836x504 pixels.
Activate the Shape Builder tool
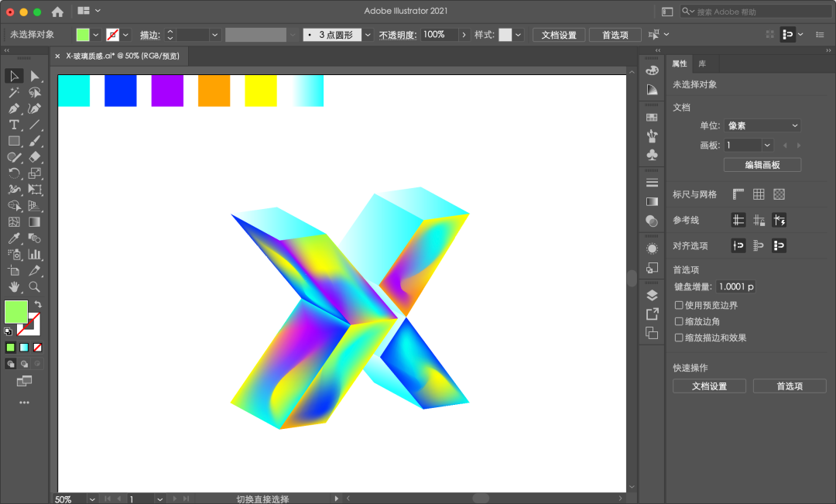click(x=14, y=206)
